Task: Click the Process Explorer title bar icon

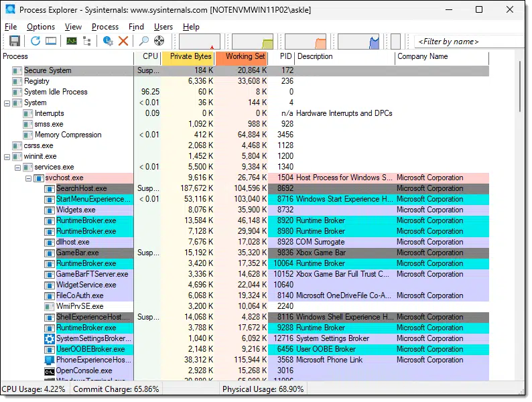Action: (x=10, y=9)
